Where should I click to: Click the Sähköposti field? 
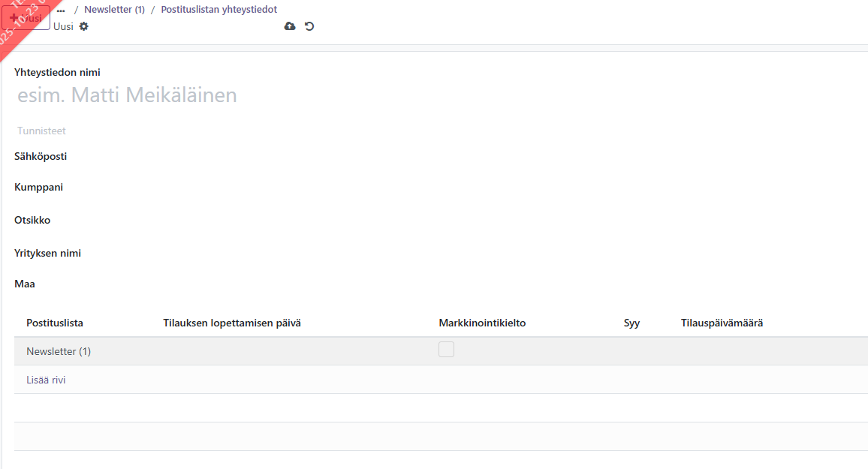tap(300, 157)
